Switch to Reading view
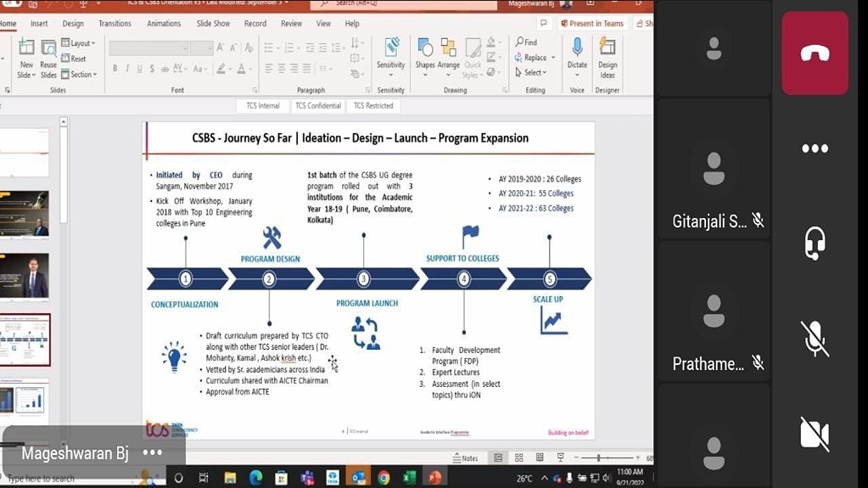 (x=539, y=457)
